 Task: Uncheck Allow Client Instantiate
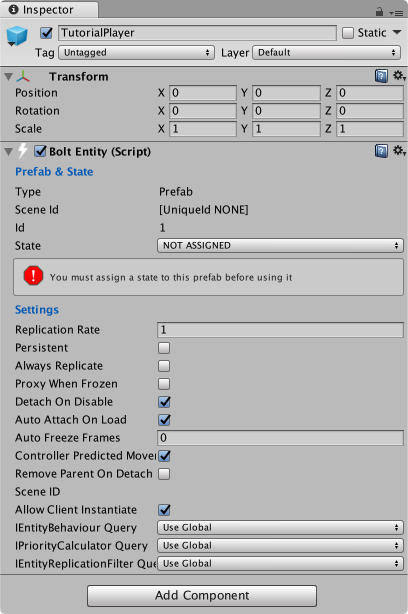point(164,510)
